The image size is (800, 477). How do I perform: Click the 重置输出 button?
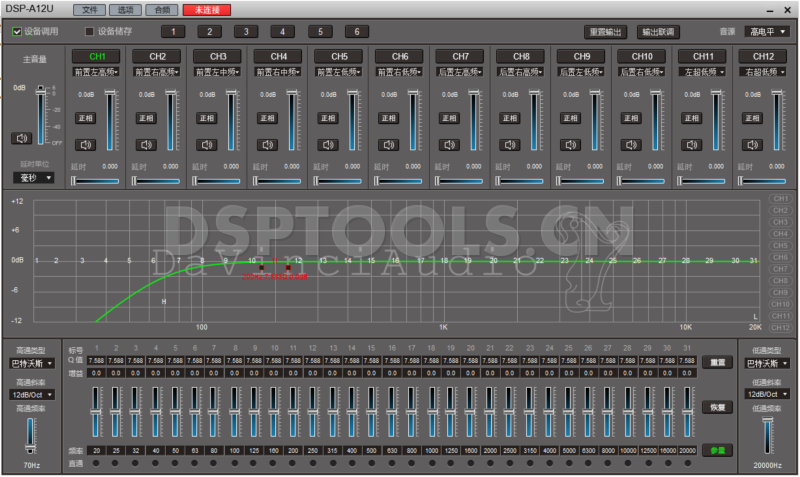(x=606, y=32)
